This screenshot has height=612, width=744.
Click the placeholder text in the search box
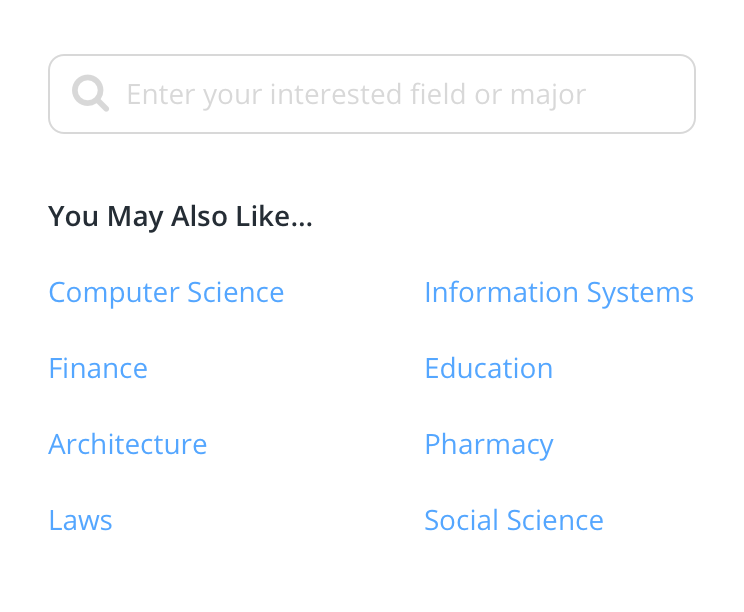tap(356, 95)
